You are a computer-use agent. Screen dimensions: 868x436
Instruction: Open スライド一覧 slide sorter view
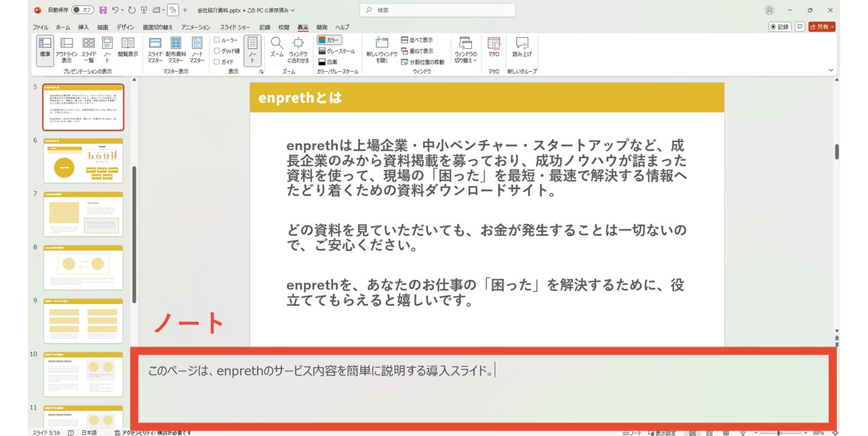point(89,50)
